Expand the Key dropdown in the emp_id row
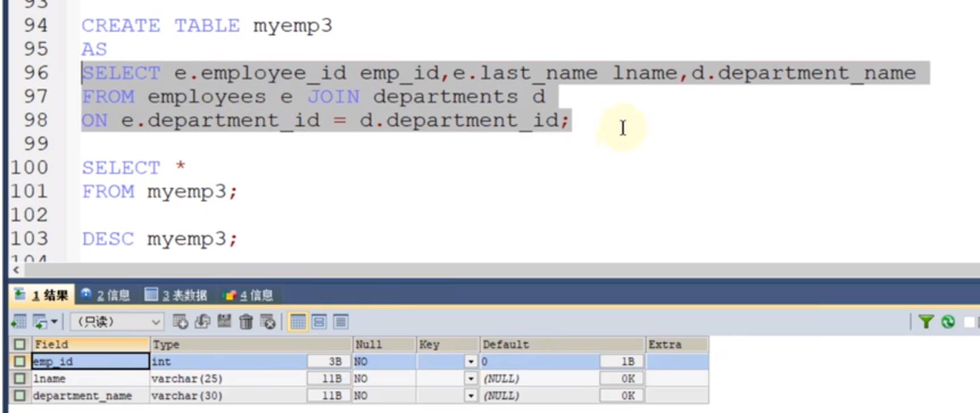This screenshot has width=980, height=413. click(x=471, y=361)
